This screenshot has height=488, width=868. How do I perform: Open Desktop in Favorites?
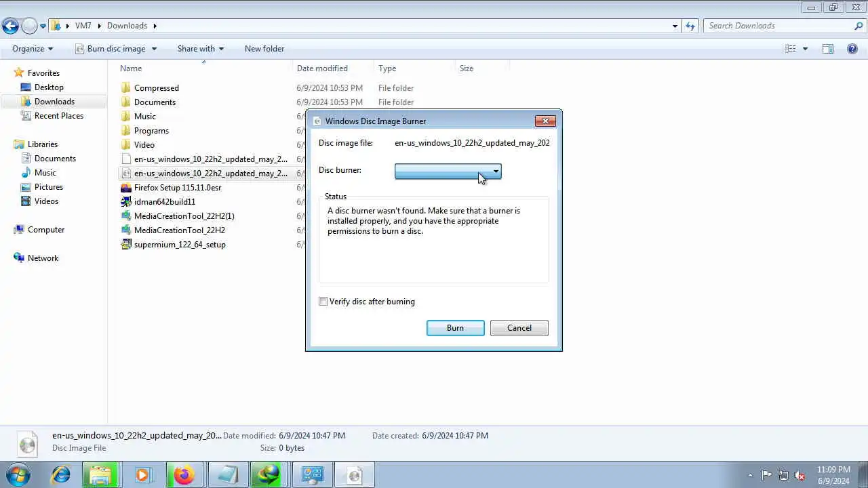[49, 87]
